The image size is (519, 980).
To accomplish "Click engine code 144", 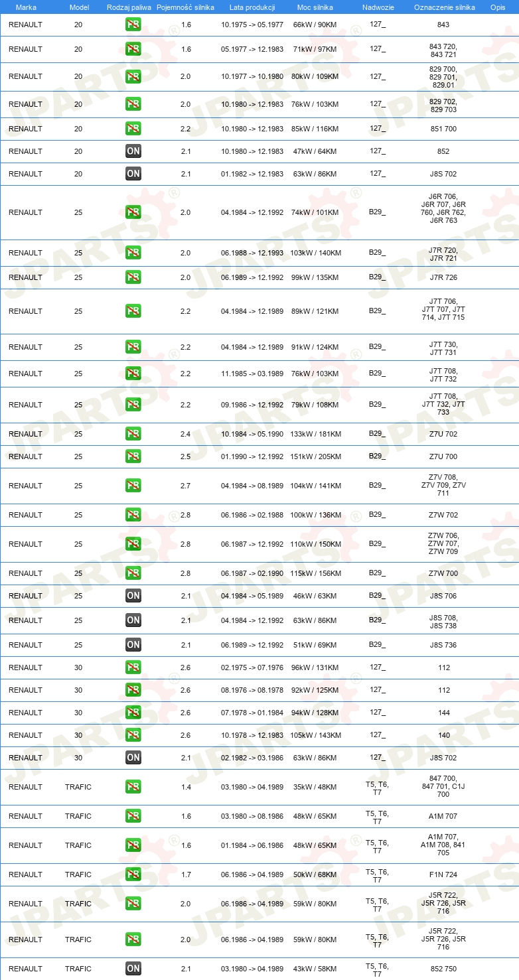I will (x=444, y=713).
